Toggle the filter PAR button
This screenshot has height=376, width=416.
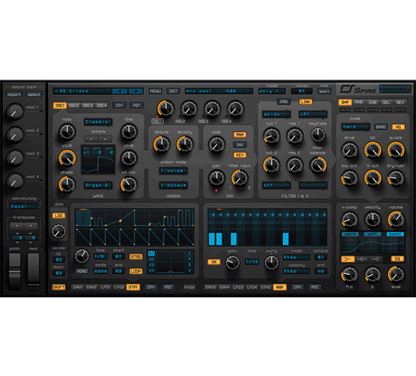(x=284, y=102)
